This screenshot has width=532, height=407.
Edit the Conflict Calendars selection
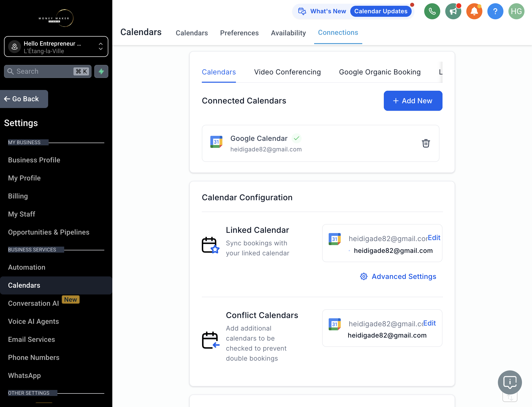pos(429,323)
